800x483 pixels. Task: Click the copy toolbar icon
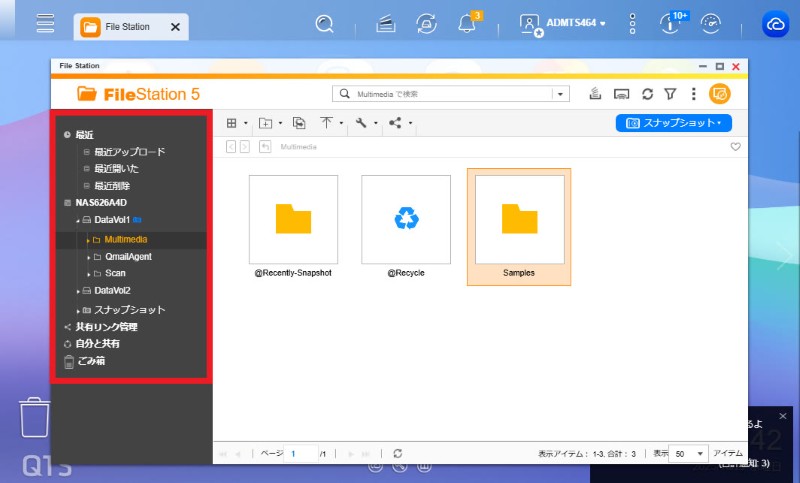tap(299, 123)
